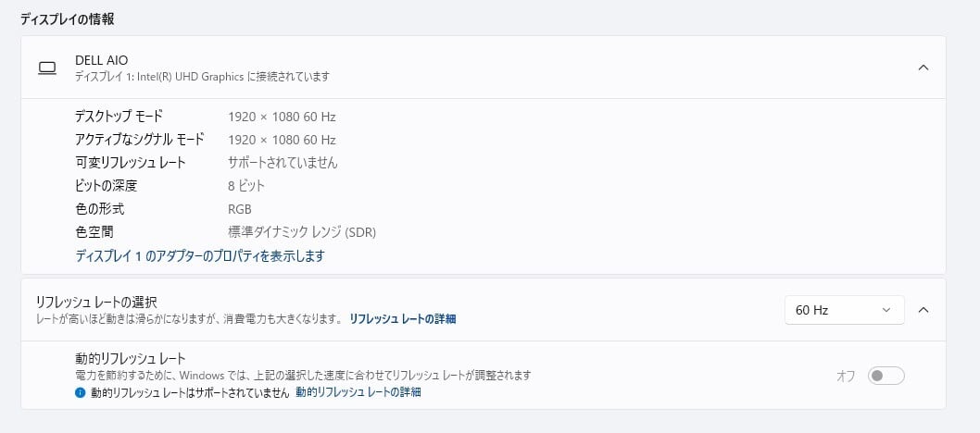
Task: Click the RGB color format value
Action: (240, 209)
